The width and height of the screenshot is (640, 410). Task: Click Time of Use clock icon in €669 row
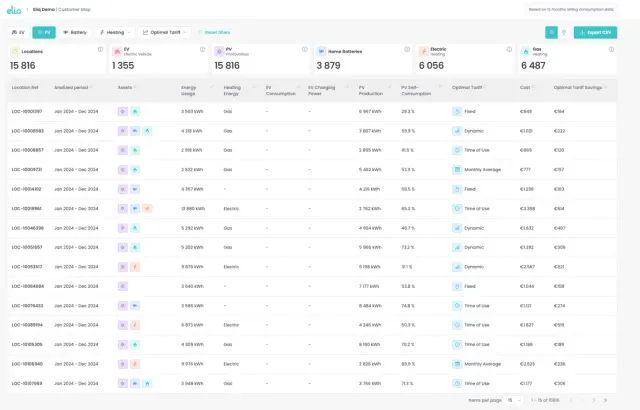[457, 150]
